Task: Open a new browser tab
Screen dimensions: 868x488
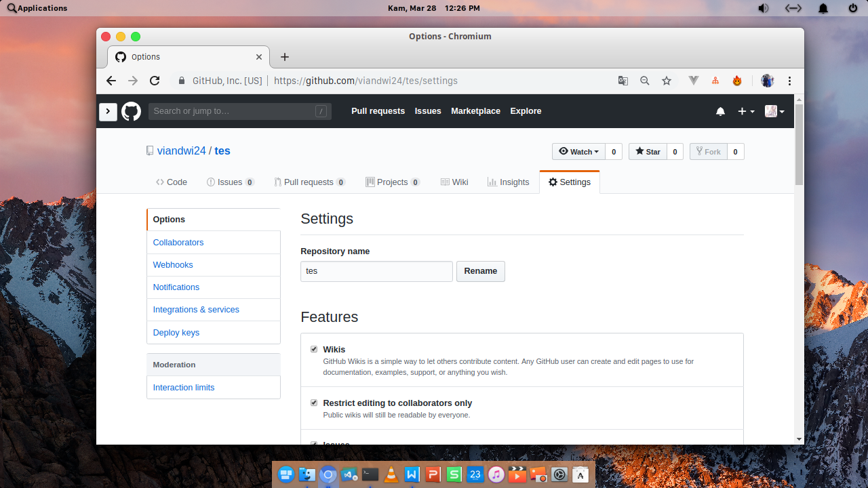Action: [285, 57]
